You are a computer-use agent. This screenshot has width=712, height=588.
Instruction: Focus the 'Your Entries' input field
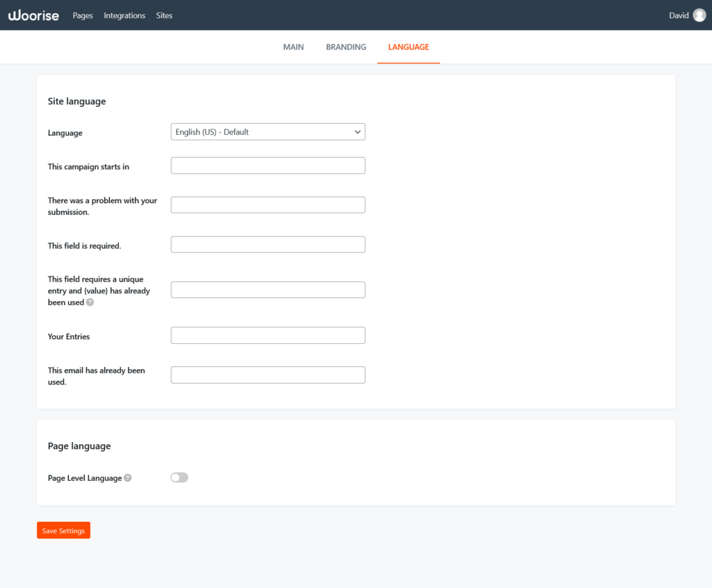click(268, 336)
